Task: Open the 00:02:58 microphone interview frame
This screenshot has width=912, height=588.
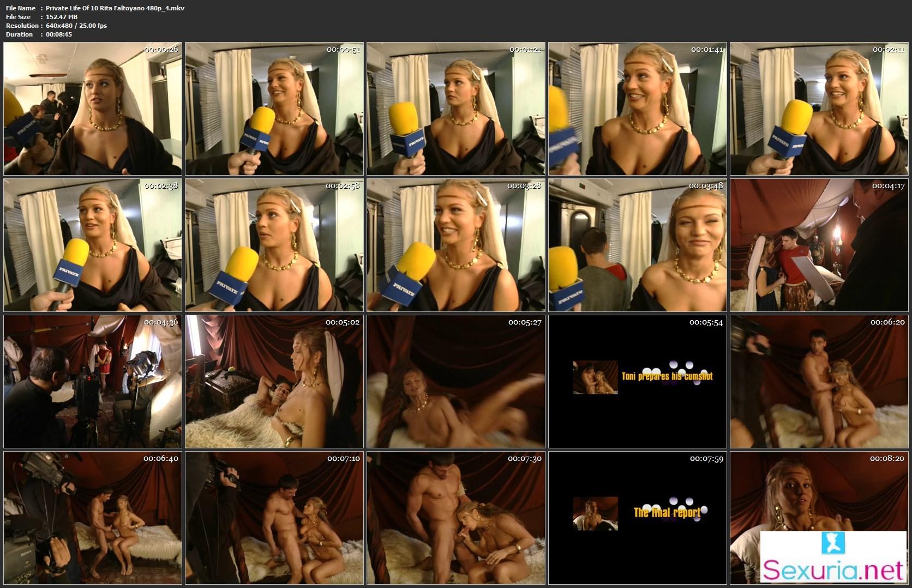Action: (274, 245)
